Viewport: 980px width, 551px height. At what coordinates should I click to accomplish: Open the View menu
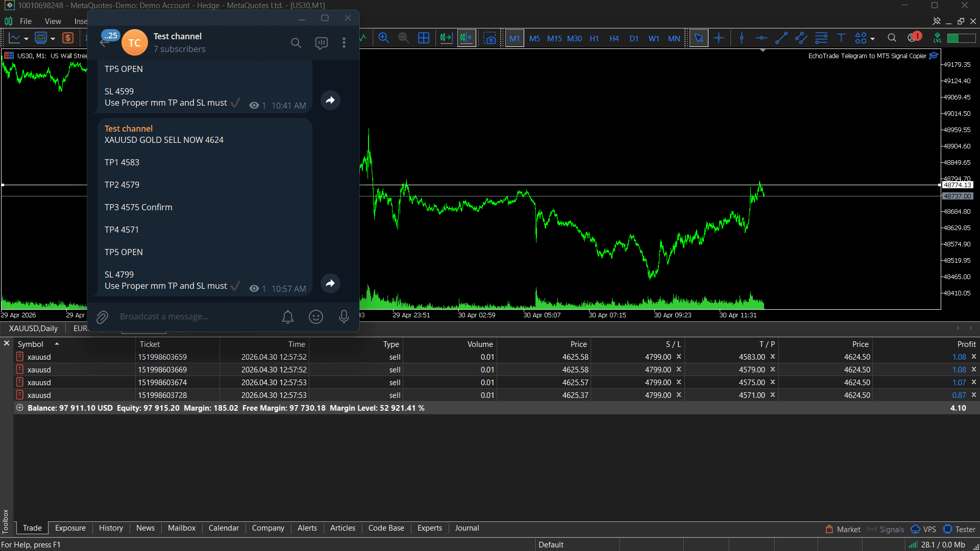point(53,21)
